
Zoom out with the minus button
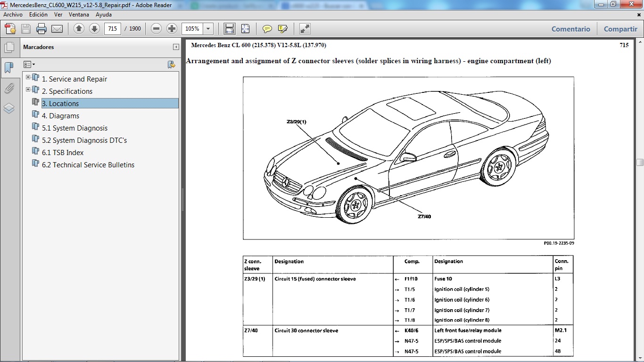coord(157,29)
